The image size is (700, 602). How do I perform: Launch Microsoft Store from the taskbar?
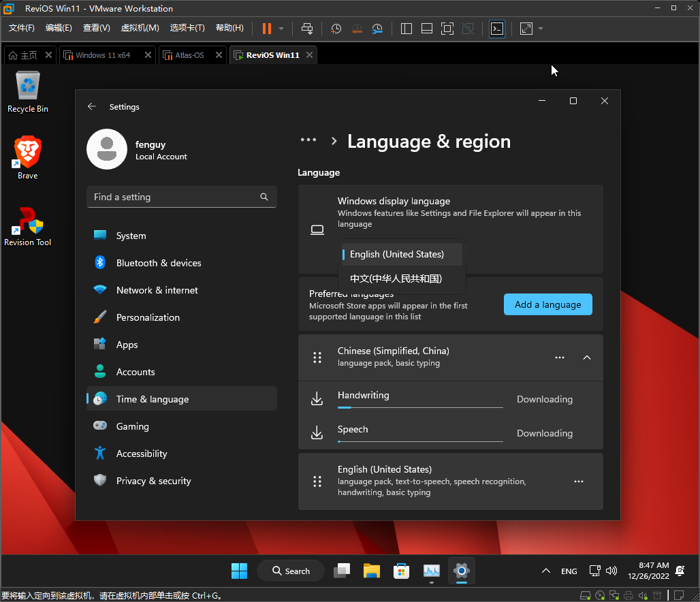pyautogui.click(x=401, y=571)
